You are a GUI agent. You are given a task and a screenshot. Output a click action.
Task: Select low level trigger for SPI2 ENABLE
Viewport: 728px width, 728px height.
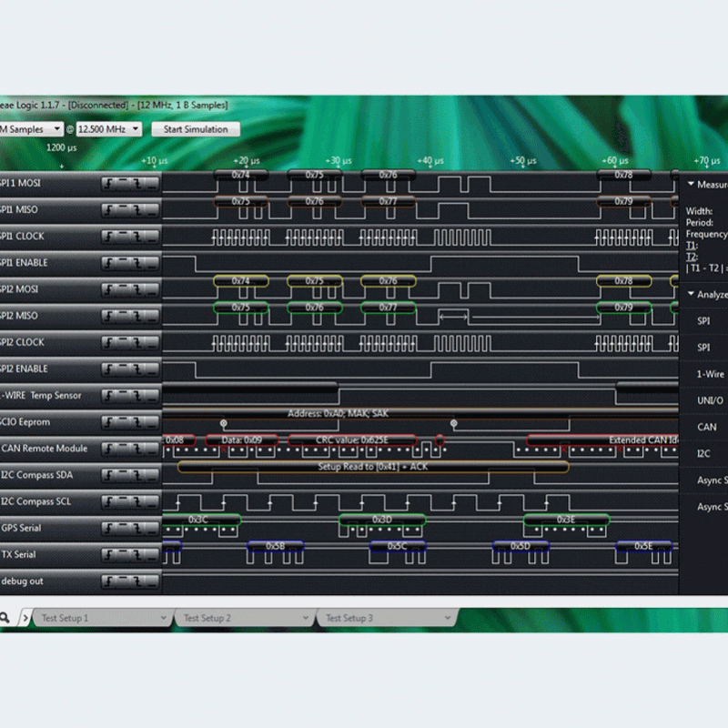(151, 369)
